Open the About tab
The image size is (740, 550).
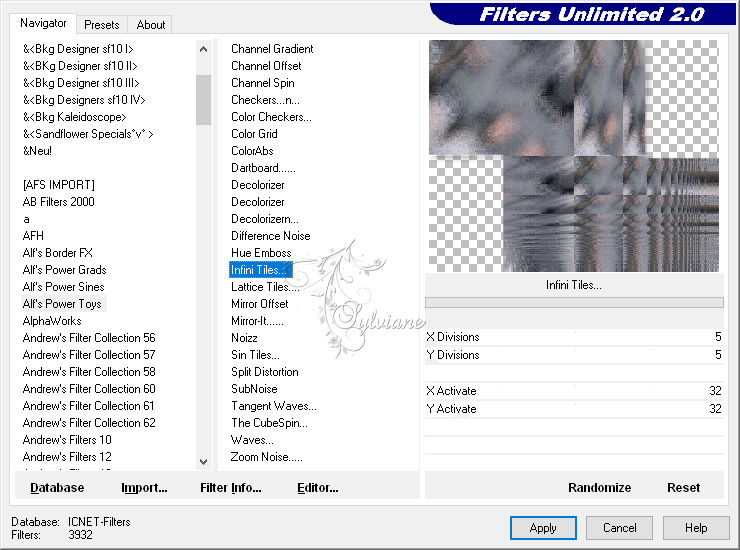(151, 25)
